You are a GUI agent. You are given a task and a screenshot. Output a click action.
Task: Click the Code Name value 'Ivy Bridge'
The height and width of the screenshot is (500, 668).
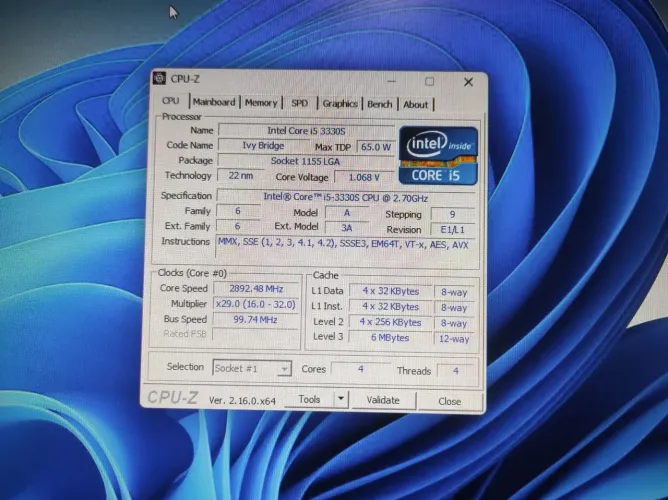click(x=263, y=146)
